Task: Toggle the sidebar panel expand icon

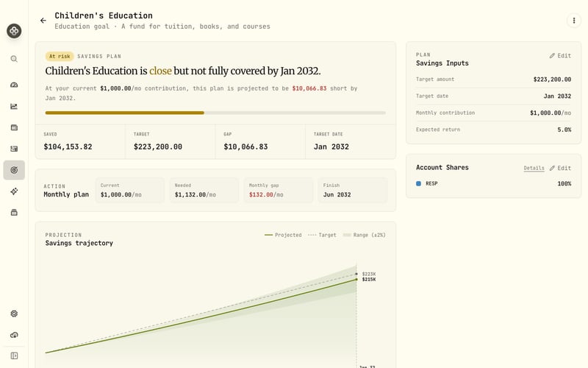Action: pyautogui.click(x=14, y=355)
